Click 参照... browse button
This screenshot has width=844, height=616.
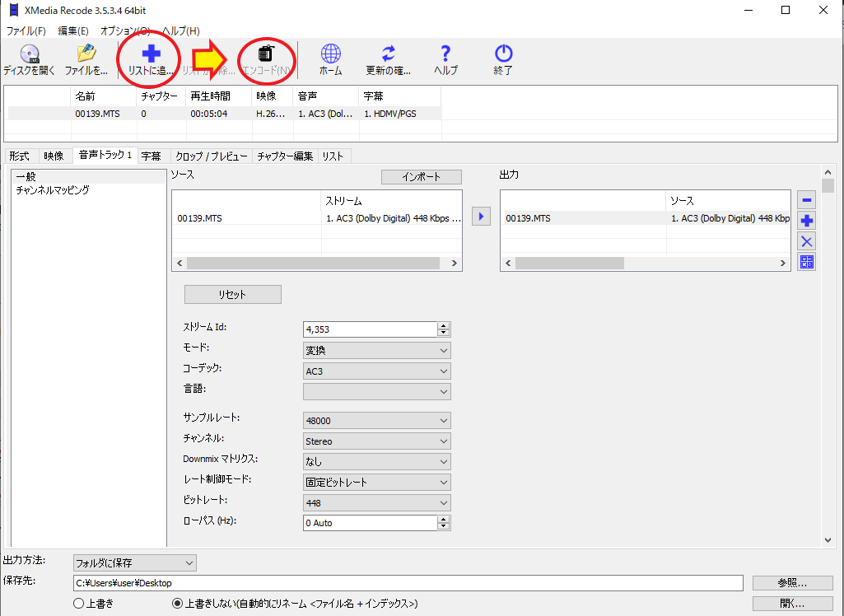(792, 582)
